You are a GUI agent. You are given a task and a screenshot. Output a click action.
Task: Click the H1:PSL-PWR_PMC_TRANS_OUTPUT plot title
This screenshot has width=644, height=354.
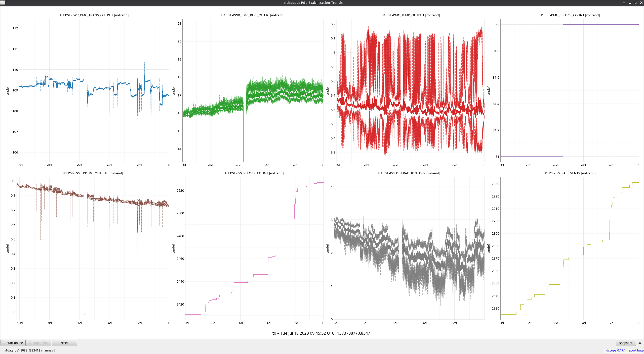pyautogui.click(x=94, y=15)
